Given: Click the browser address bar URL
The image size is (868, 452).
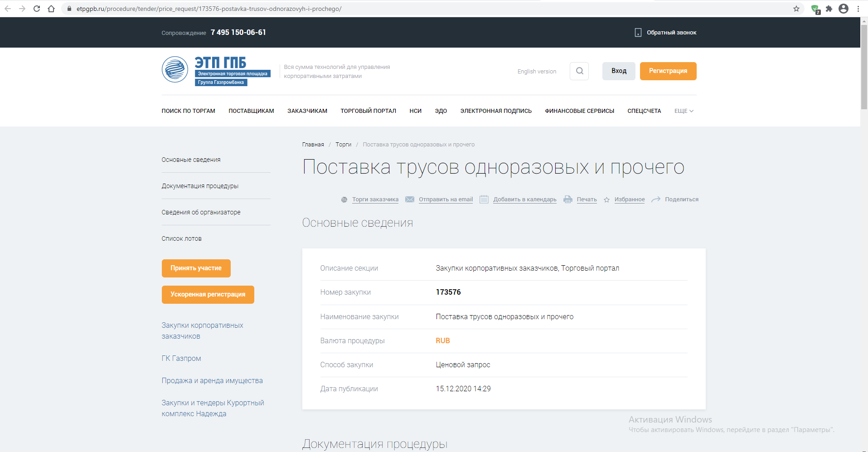Looking at the screenshot, I should 209,9.
